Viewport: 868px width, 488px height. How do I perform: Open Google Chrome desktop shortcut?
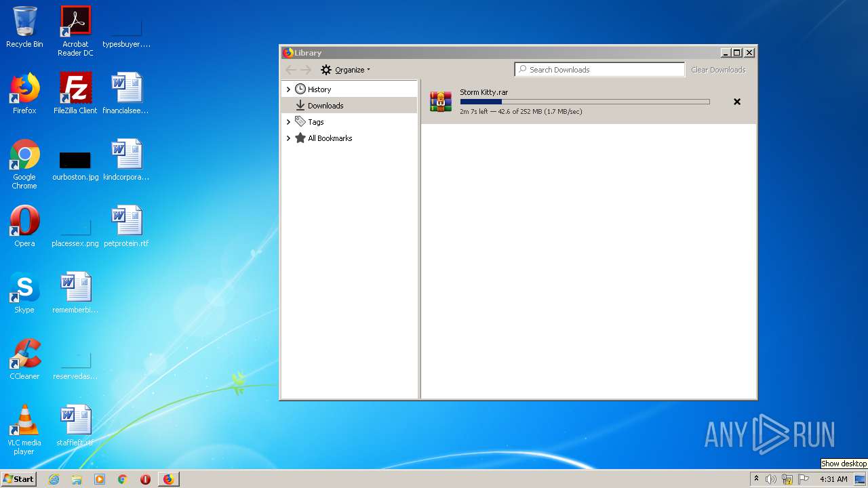[24, 164]
